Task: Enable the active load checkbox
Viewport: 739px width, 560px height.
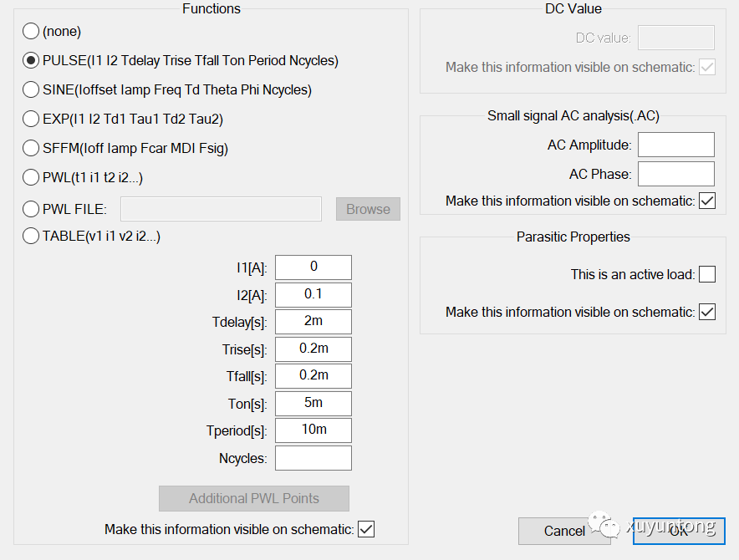Action: pyautogui.click(x=707, y=274)
